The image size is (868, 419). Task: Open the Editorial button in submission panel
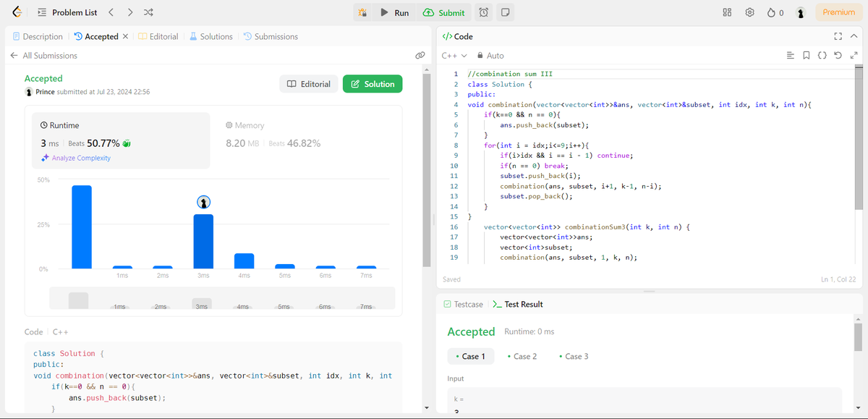[309, 84]
